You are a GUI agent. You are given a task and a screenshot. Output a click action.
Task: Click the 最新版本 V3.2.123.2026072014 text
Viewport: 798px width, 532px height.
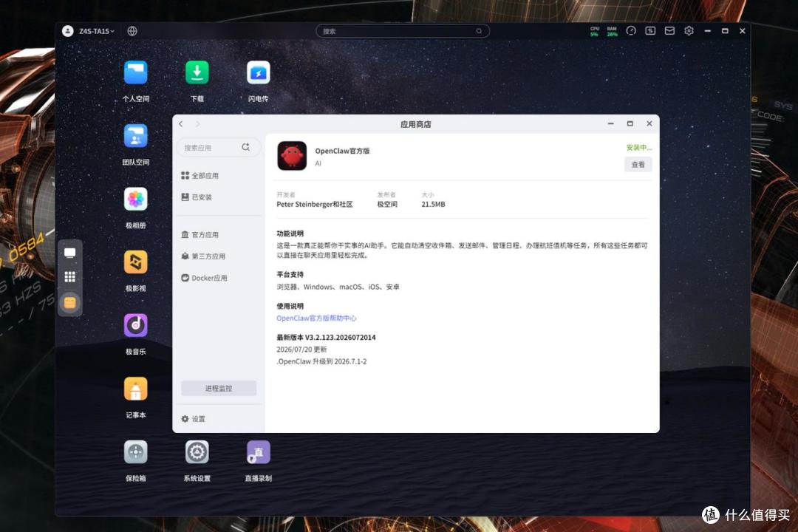tap(327, 338)
